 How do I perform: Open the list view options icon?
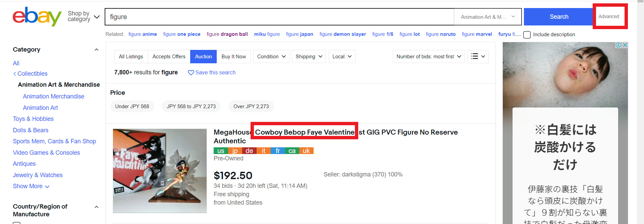[x=478, y=57]
